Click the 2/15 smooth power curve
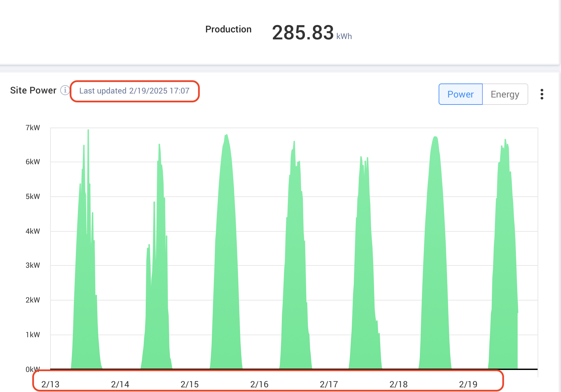Viewport: 561px width, 392px height. pos(226,267)
